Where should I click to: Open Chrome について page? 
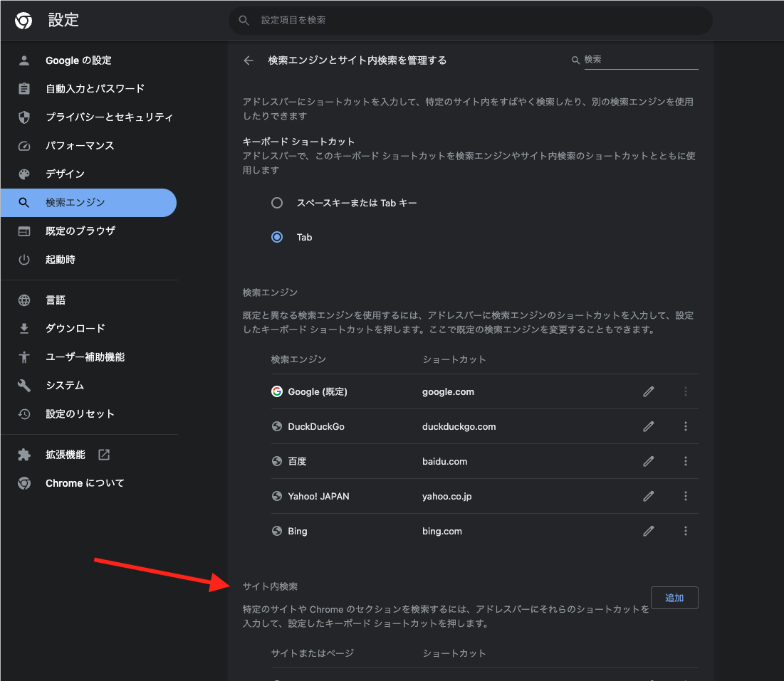coord(88,483)
